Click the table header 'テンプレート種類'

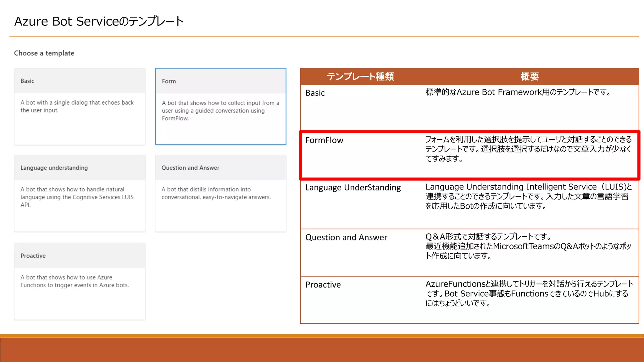pyautogui.click(x=360, y=76)
